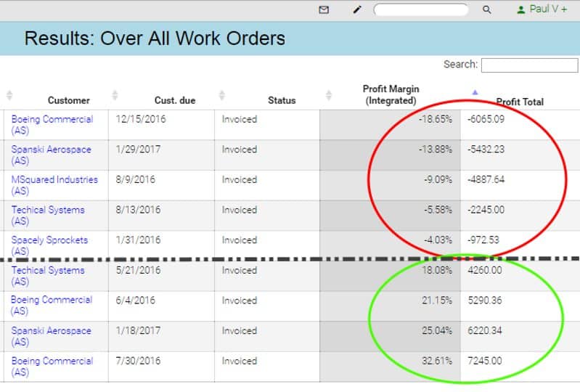Click the 25.04% profit margin cell
Screen dimensions: 580x392
coord(390,337)
